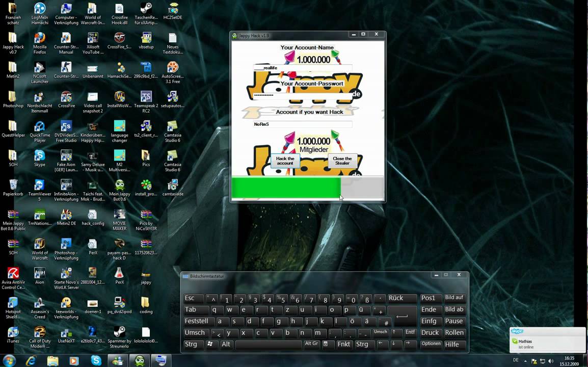Click the Bild auf key
This screenshot has height=367, width=588.
coord(454,298)
